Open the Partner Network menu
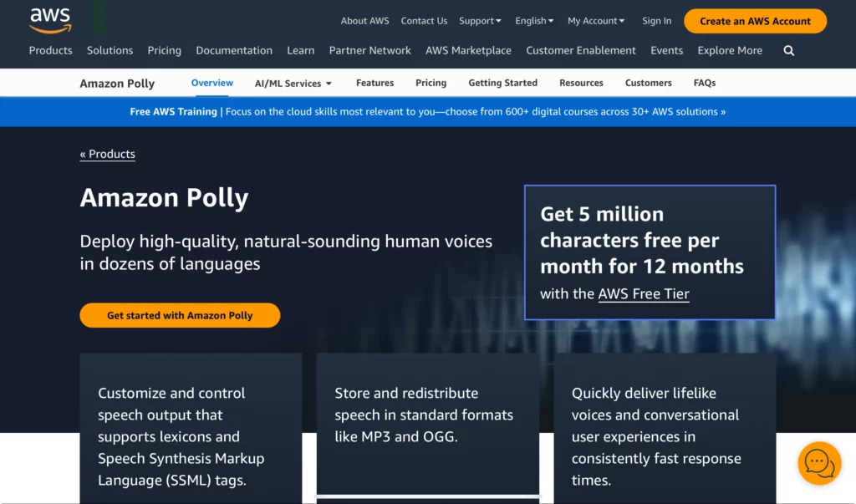 (369, 50)
